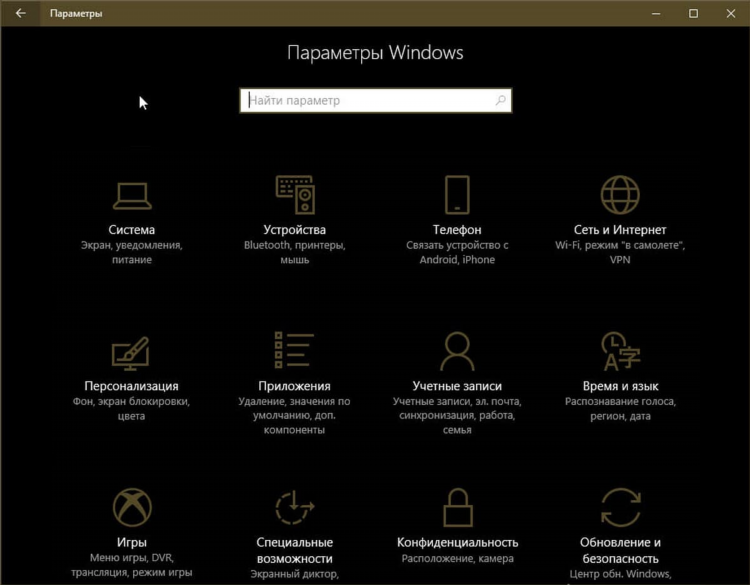Click the Специальные возможности label
The image size is (750, 585).
295,551
